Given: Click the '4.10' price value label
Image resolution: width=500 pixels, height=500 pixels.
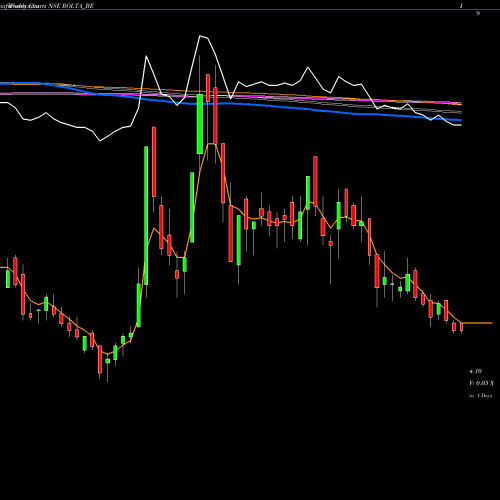Looking at the screenshot, I should click(475, 371).
